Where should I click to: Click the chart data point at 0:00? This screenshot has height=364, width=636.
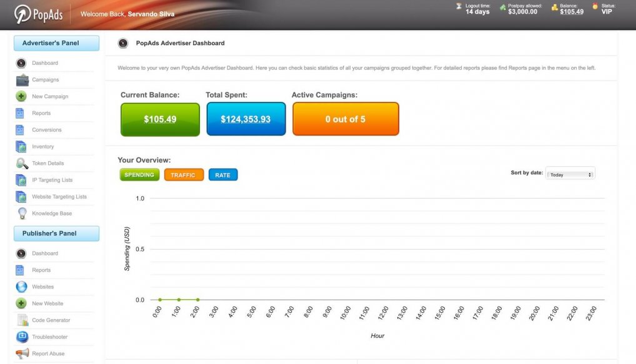pyautogui.click(x=160, y=300)
